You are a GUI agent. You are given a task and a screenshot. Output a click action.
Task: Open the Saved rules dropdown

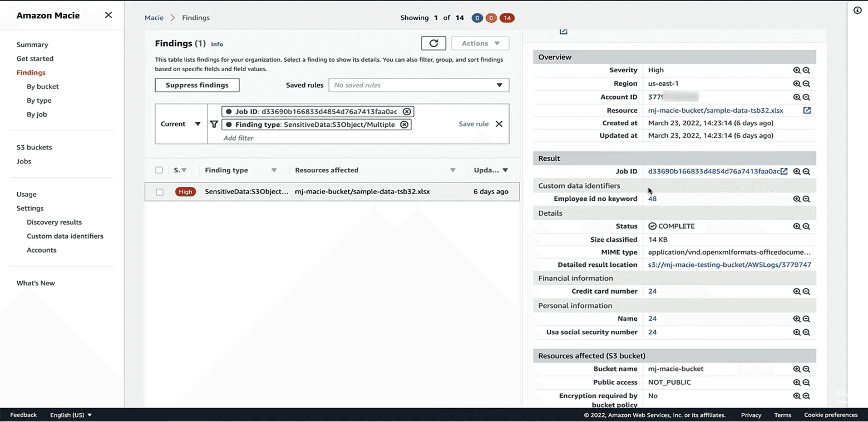pyautogui.click(x=418, y=85)
